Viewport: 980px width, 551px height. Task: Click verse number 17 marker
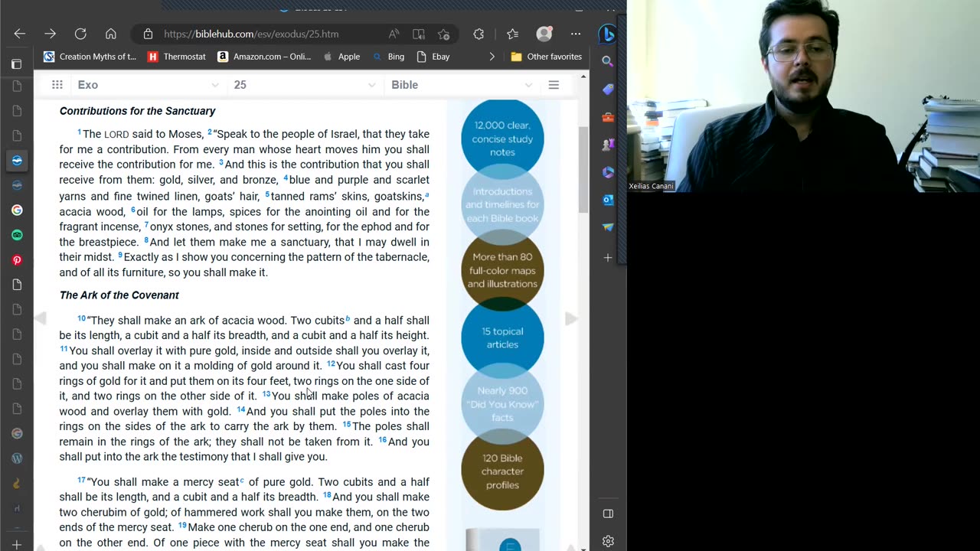click(x=82, y=480)
